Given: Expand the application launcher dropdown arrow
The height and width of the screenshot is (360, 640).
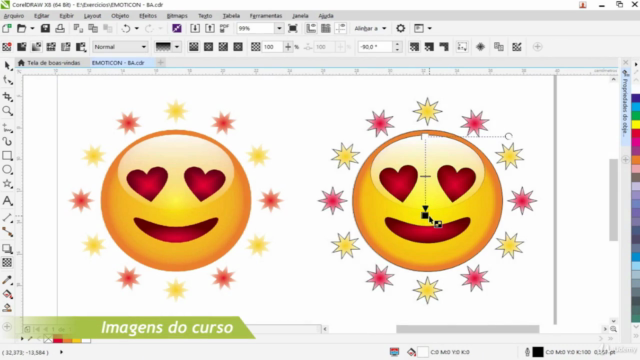Looking at the screenshot, I should pyautogui.click(x=430, y=28).
